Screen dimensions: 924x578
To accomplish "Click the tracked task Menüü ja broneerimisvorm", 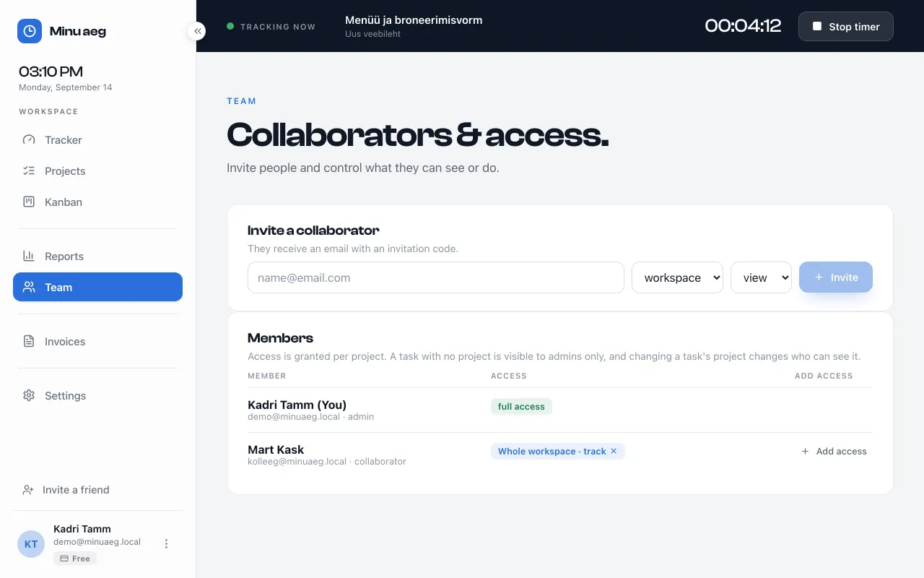I will pyautogui.click(x=414, y=20).
